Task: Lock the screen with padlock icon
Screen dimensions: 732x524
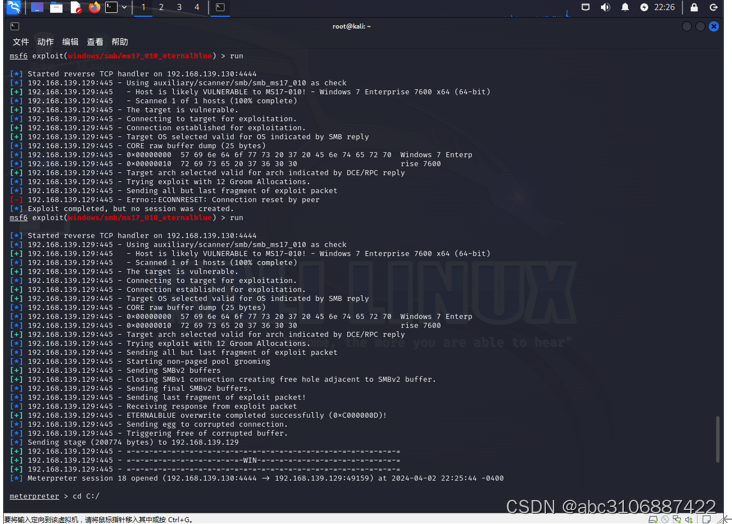Action: coord(694,7)
